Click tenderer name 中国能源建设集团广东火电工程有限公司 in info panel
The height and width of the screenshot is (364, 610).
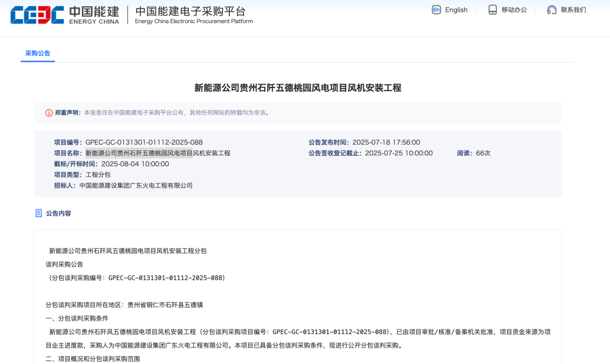pyautogui.click(x=136, y=185)
